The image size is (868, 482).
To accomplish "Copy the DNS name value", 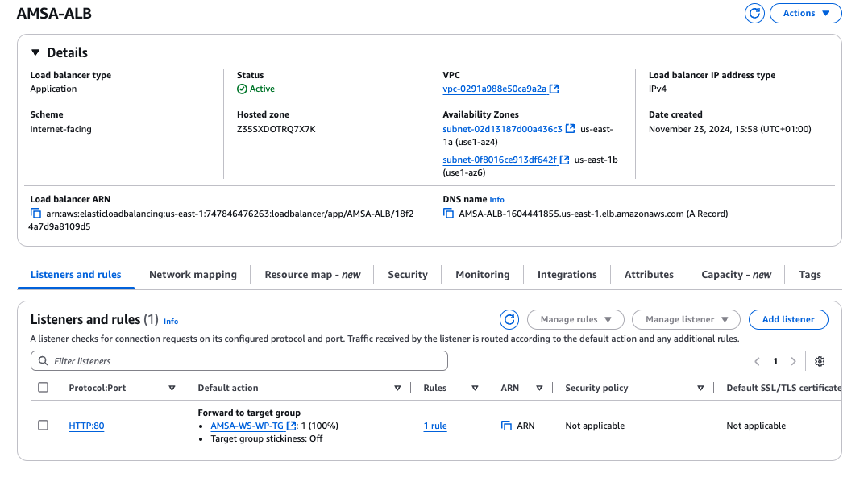I will point(449,214).
